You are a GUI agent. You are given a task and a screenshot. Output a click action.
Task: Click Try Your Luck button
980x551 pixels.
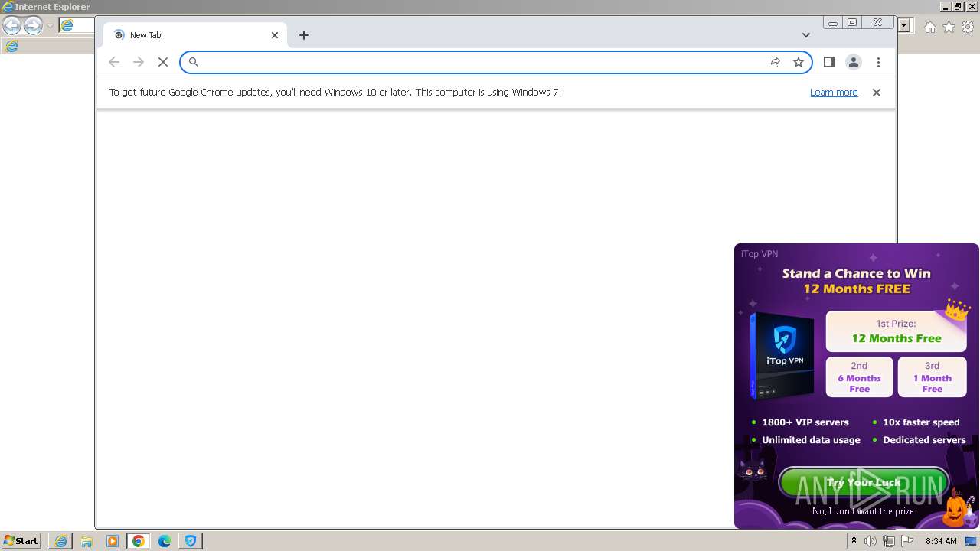tap(864, 482)
